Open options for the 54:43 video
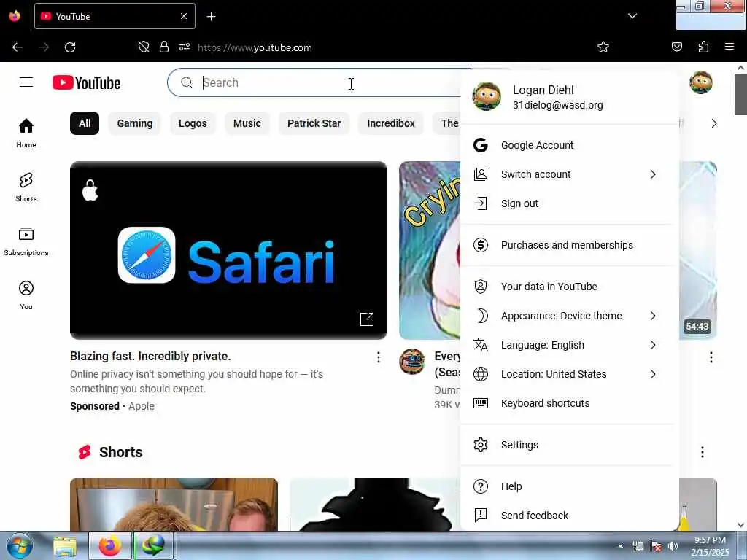The width and height of the screenshot is (747, 560). click(x=711, y=357)
